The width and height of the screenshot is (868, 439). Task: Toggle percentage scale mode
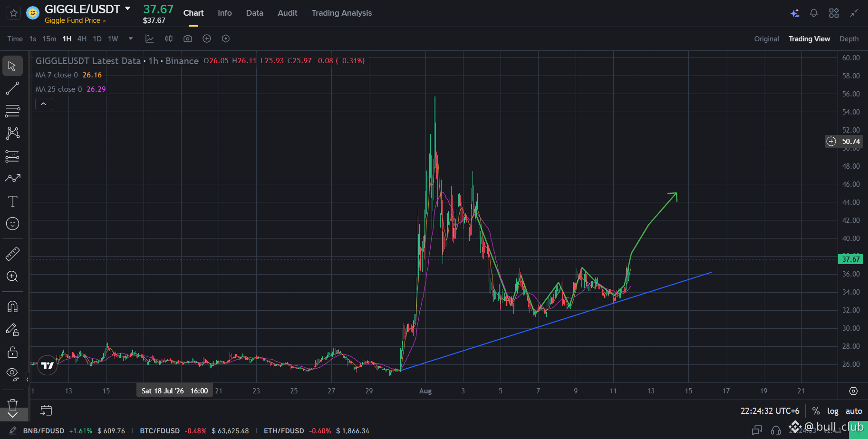pyautogui.click(x=816, y=411)
